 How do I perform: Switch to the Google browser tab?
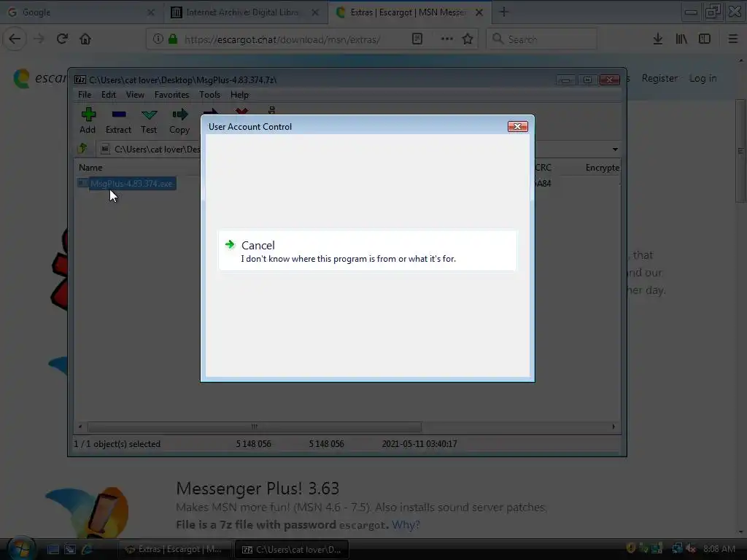point(81,12)
